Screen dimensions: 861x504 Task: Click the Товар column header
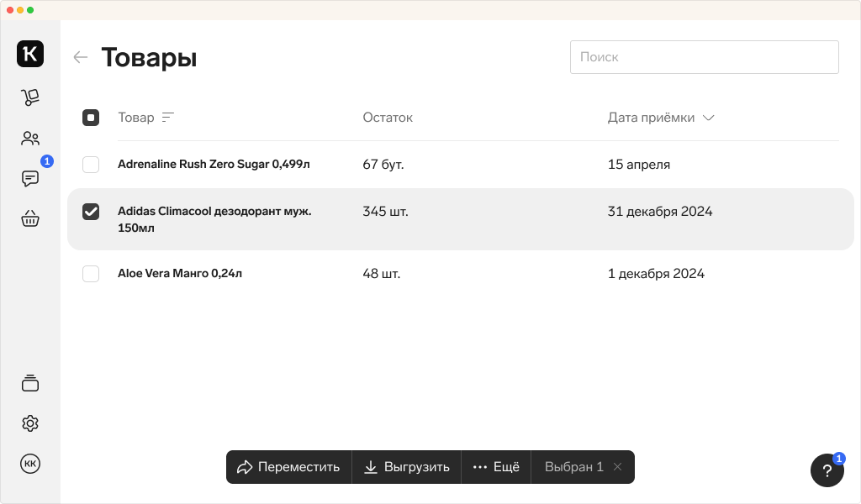pyautogui.click(x=136, y=118)
